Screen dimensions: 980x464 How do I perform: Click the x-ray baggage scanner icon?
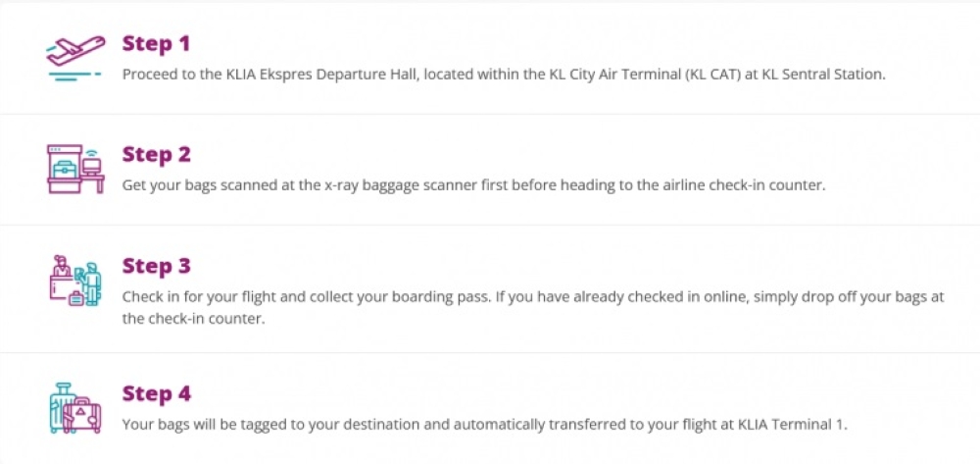point(75,170)
